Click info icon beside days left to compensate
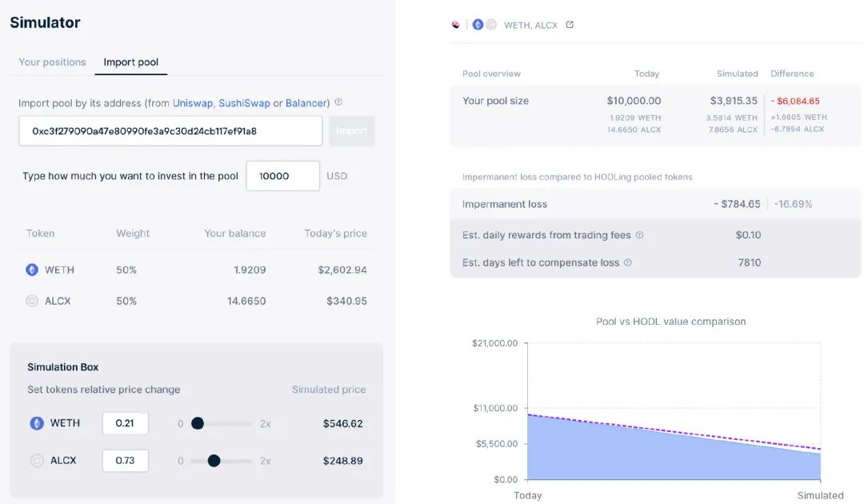864x504 pixels. click(x=627, y=262)
